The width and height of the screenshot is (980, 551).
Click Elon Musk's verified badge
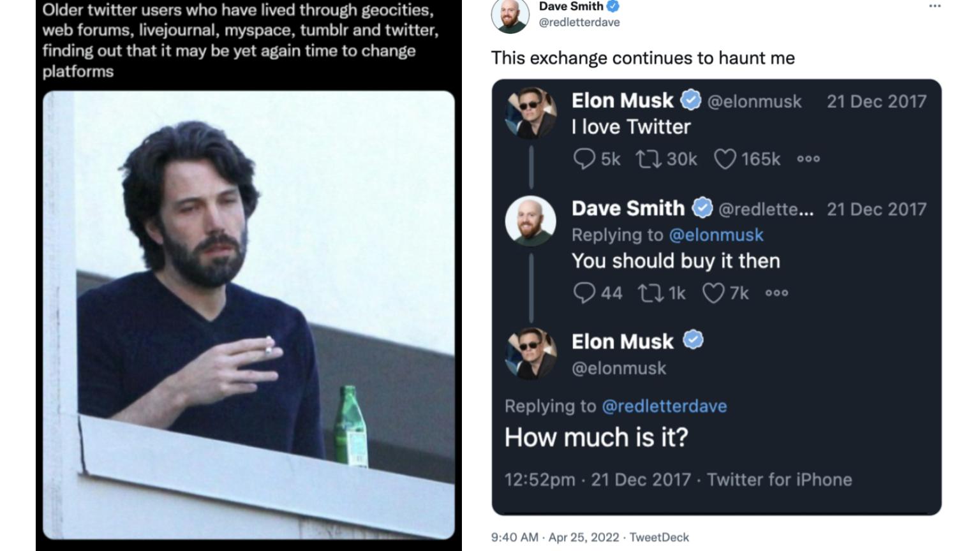(691, 100)
